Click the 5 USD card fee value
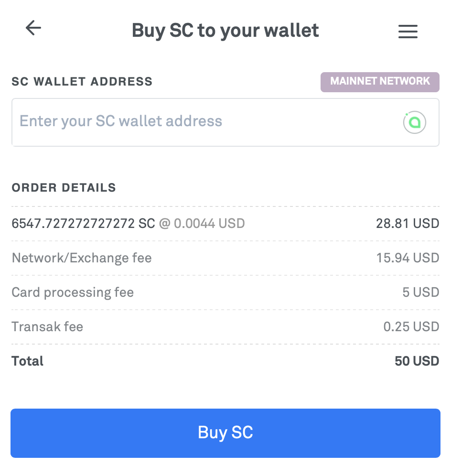The height and width of the screenshot is (476, 451). [420, 292]
